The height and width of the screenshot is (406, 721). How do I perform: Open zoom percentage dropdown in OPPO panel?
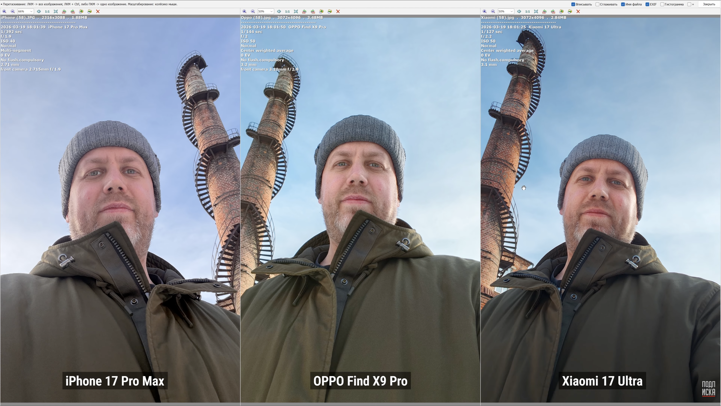coord(265,11)
